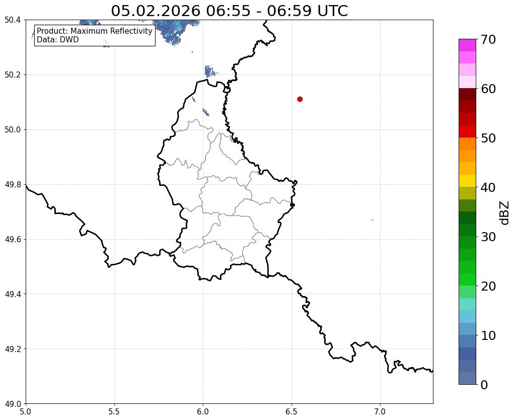Click the 60 label on the colorbar
This screenshot has height=420, width=515.
pos(488,89)
